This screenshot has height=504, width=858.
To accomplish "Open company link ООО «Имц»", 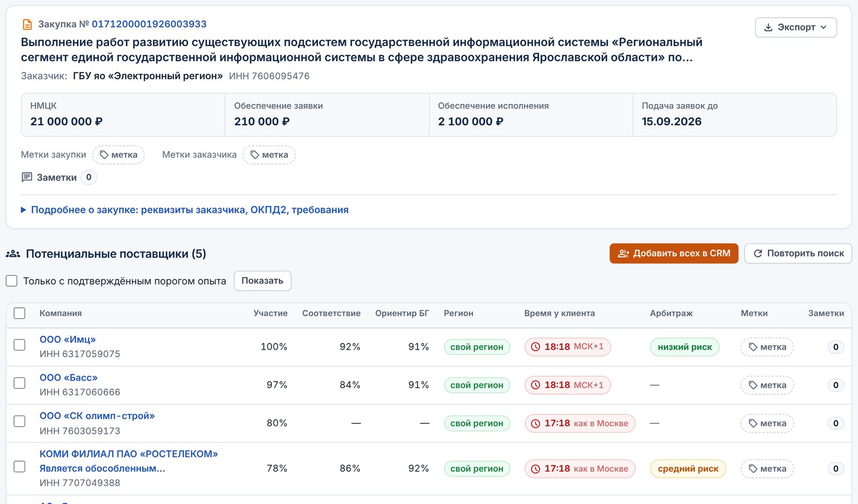I will point(68,339).
